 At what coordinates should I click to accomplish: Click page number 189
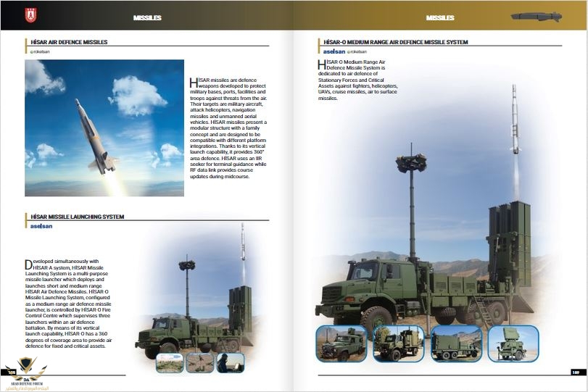pyautogui.click(x=576, y=372)
